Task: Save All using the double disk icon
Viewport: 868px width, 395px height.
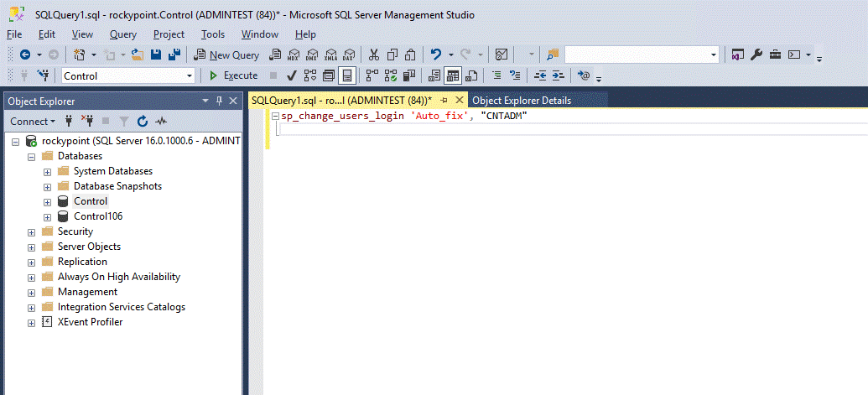Action: (x=174, y=55)
